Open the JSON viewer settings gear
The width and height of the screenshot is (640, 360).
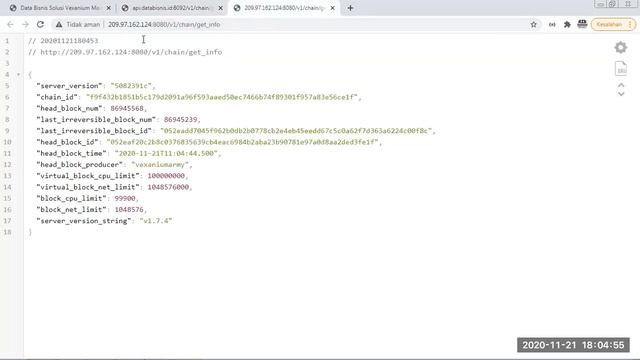(621, 47)
